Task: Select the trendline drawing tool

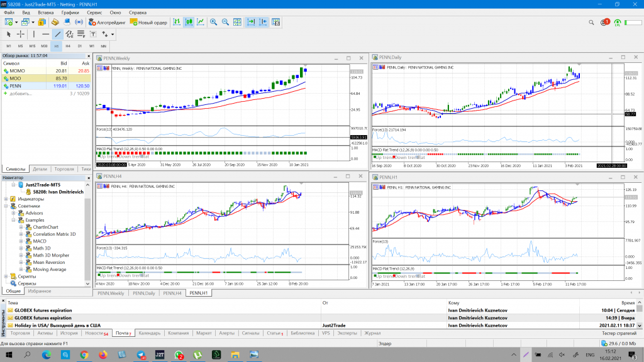Action: [x=57, y=34]
